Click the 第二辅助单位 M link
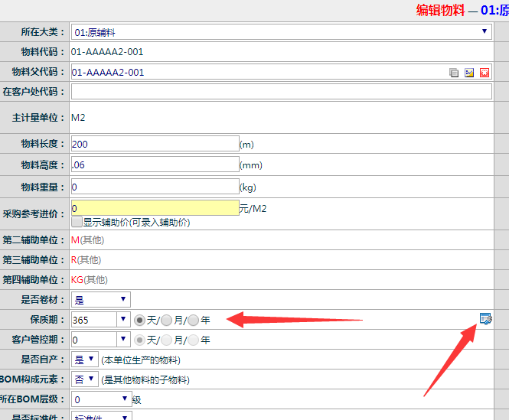Image resolution: width=509 pixels, height=420 pixels. (75, 240)
